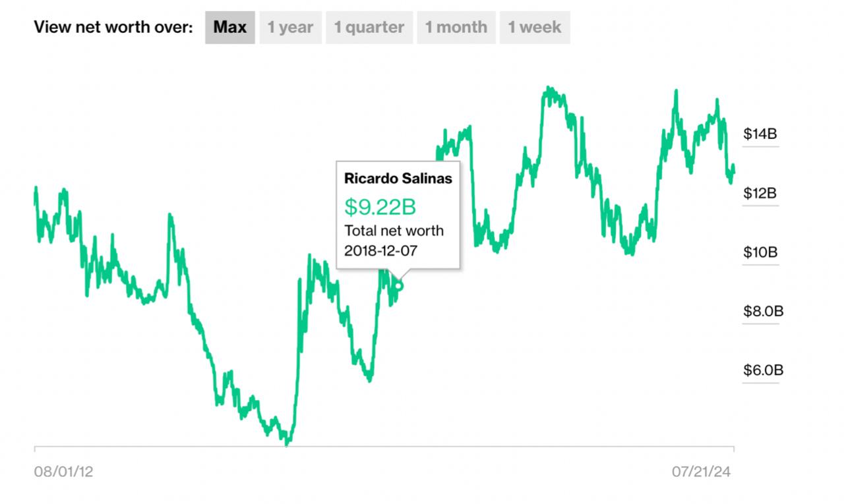Click the Ricardo Salinas name in tooltip
This screenshot has height=504, width=844.
click(x=398, y=179)
